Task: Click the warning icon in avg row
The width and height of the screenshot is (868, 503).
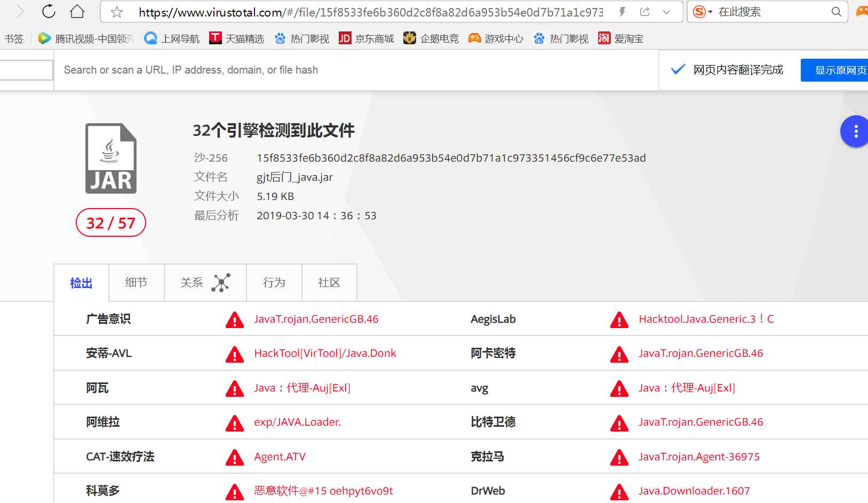Action: [619, 388]
